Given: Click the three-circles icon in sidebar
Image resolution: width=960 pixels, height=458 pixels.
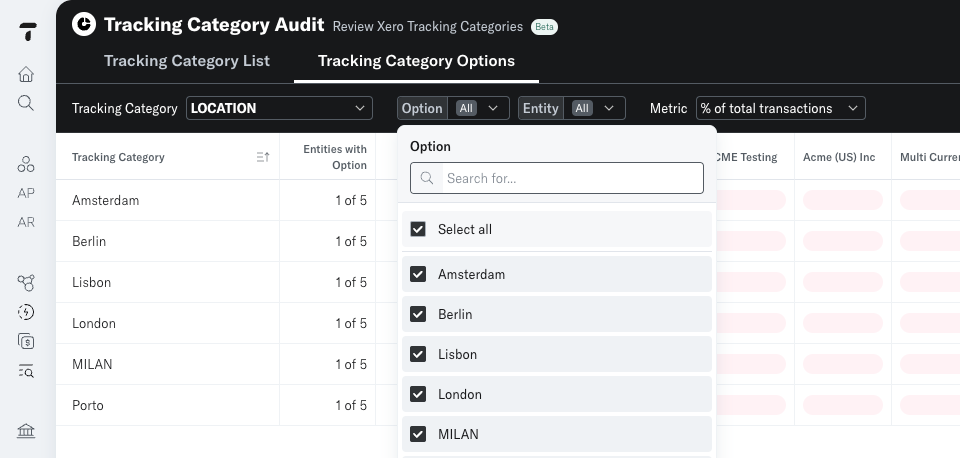Looking at the screenshot, I should click(26, 164).
